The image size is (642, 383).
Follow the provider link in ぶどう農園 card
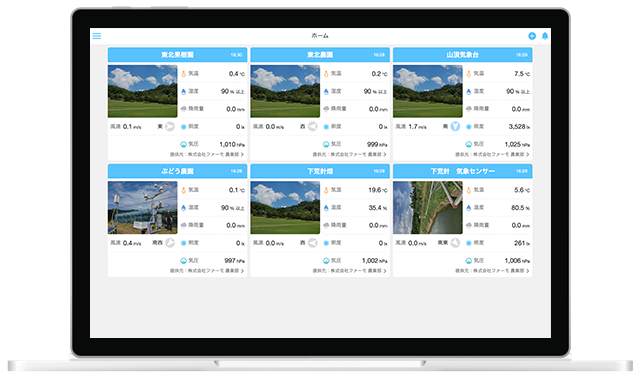coord(207,271)
